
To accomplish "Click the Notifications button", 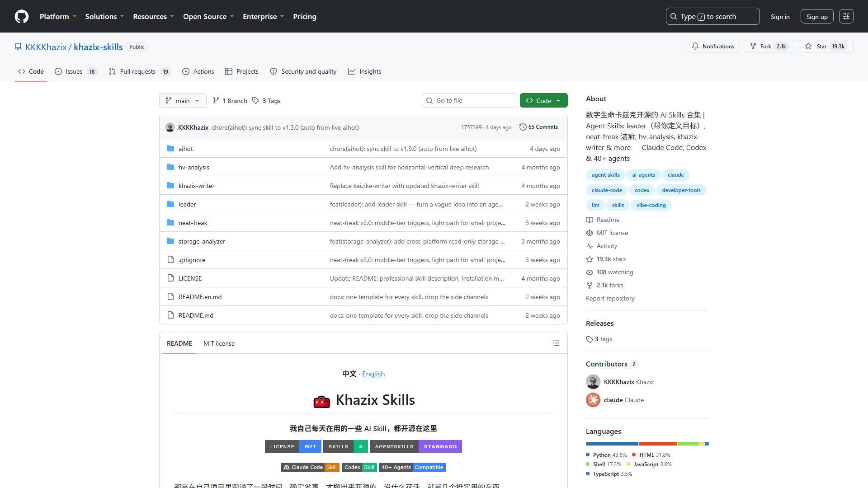I will [713, 46].
